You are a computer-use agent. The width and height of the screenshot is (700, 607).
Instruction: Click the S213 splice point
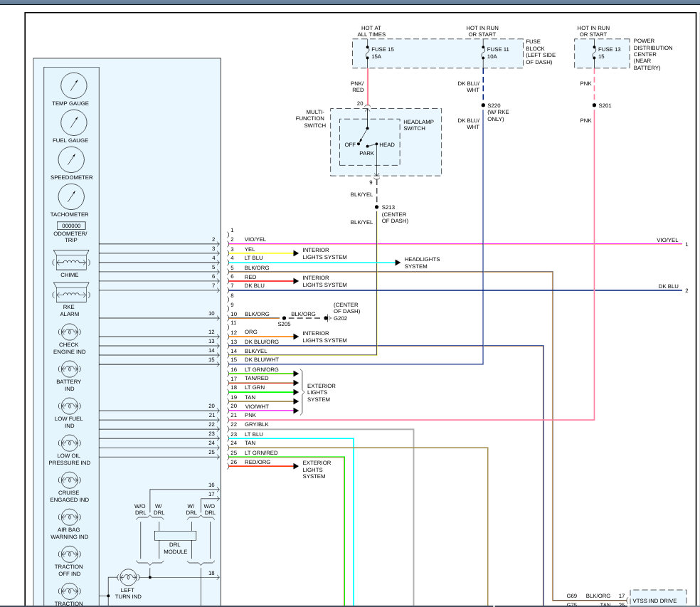(376, 207)
